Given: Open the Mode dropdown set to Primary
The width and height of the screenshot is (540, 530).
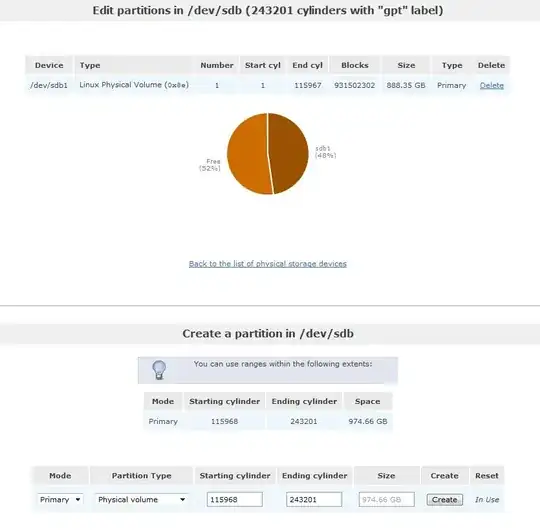Looking at the screenshot, I should click(x=60, y=500).
